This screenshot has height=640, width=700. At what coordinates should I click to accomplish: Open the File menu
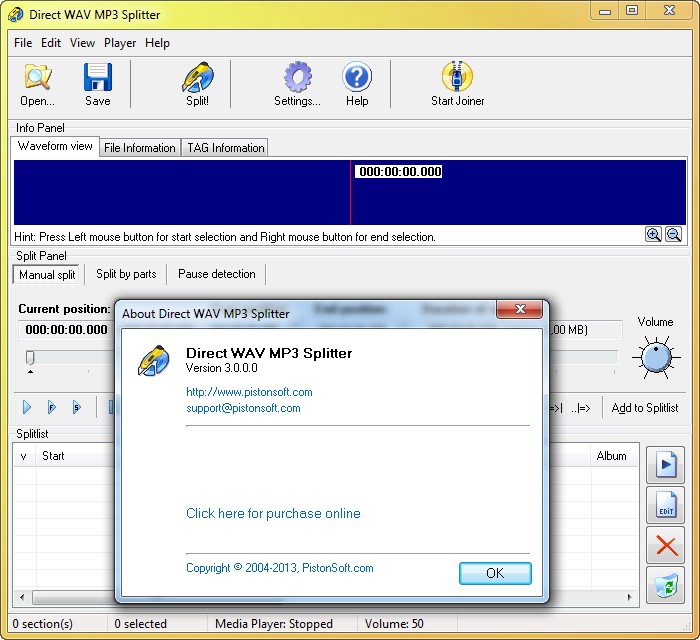[23, 43]
